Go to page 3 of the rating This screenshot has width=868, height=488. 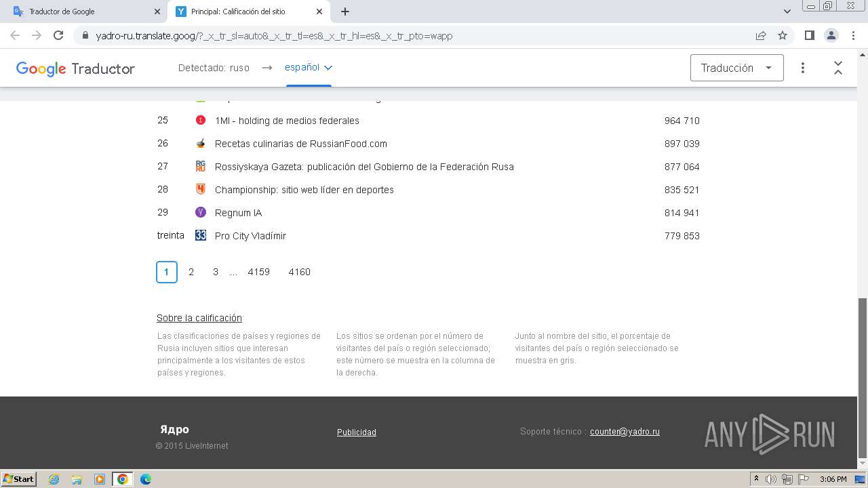click(216, 272)
